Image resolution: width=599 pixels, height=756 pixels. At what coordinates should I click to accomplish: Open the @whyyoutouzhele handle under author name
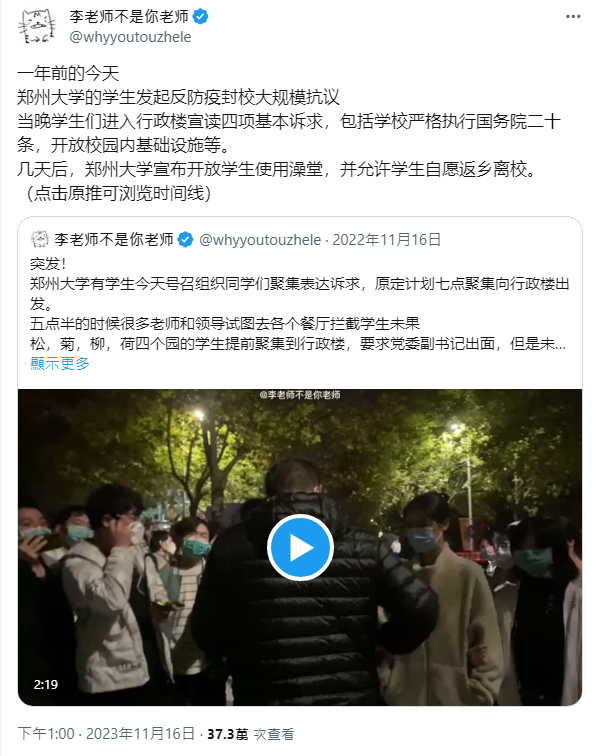tap(130, 37)
